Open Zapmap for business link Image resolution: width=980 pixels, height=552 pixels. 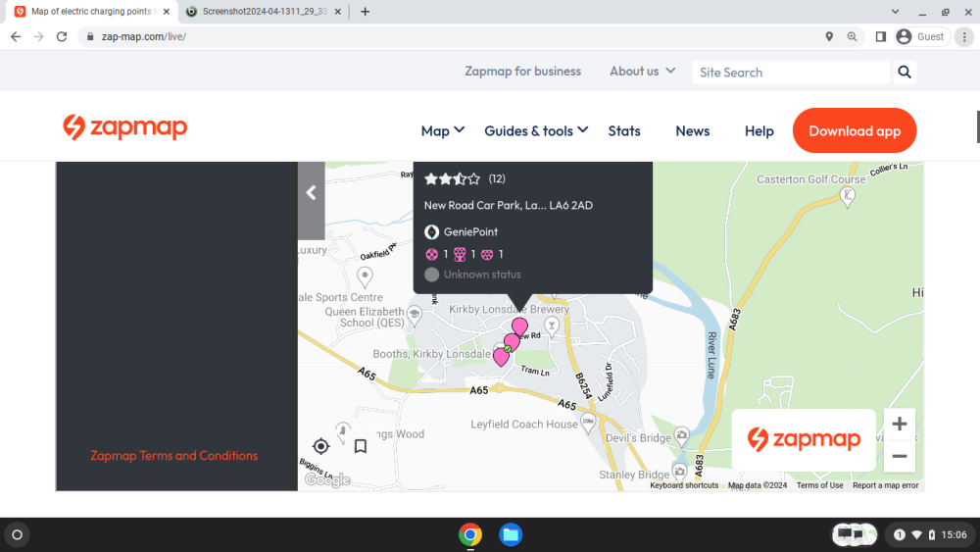[x=522, y=72]
